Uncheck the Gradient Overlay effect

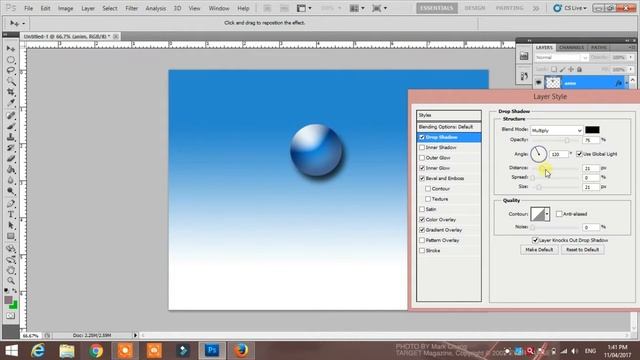click(x=422, y=230)
